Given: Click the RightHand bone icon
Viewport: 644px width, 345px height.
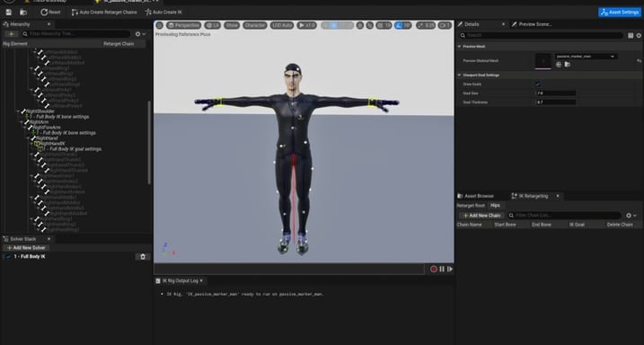Looking at the screenshot, I should 33,138.
